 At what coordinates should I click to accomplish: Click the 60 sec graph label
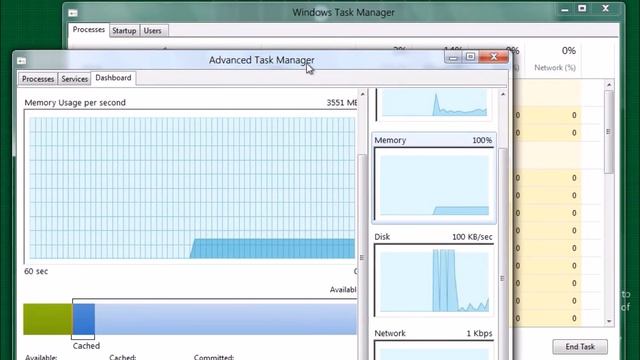[x=36, y=271]
